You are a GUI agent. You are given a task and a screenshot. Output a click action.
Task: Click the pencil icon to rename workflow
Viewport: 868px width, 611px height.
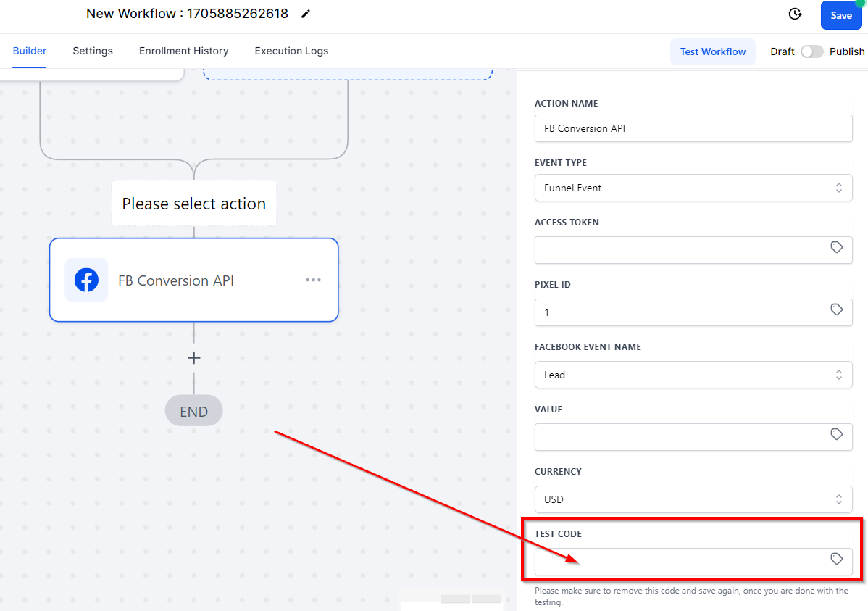(x=306, y=14)
